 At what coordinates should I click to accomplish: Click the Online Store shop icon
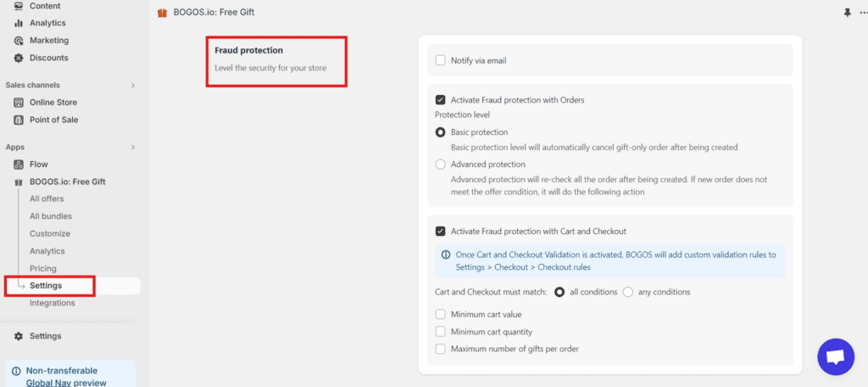click(19, 103)
